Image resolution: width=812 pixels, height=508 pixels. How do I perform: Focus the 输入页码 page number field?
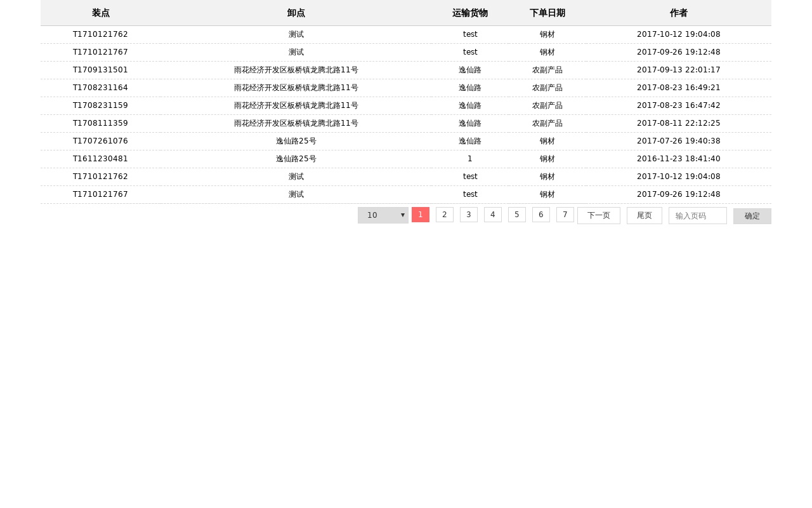[x=698, y=215]
